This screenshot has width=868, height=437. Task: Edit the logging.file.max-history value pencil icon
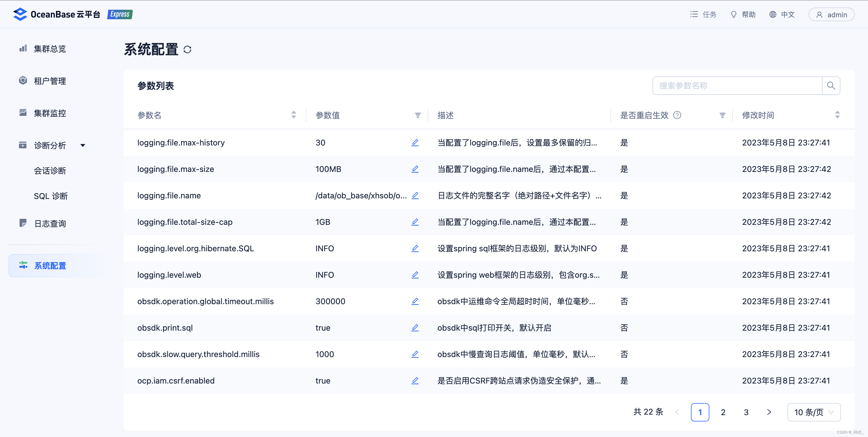tap(415, 143)
